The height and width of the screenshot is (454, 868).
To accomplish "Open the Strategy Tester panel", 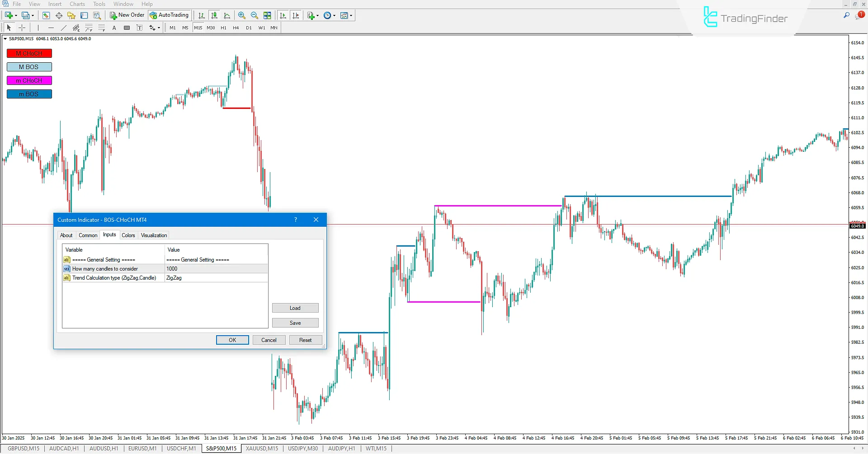I will click(x=97, y=15).
